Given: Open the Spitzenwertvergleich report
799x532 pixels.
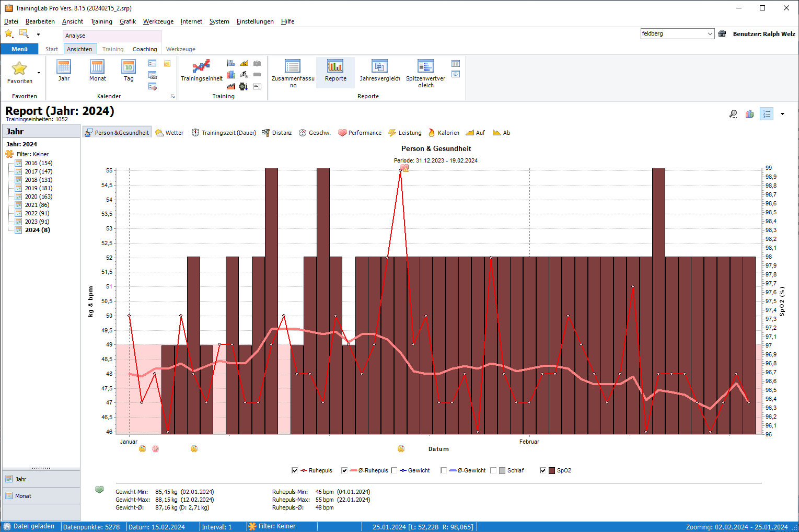Looking at the screenshot, I should point(425,73).
